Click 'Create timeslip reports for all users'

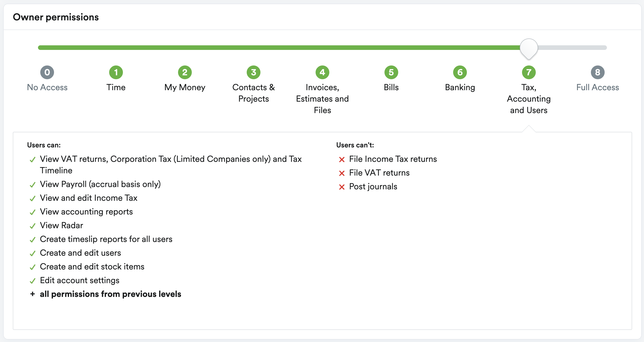coord(106,239)
